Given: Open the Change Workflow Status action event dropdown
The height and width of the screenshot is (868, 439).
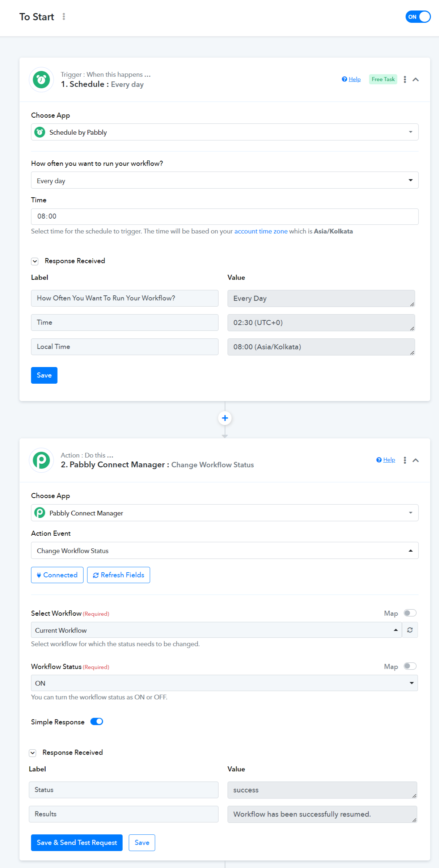Looking at the screenshot, I should click(225, 551).
